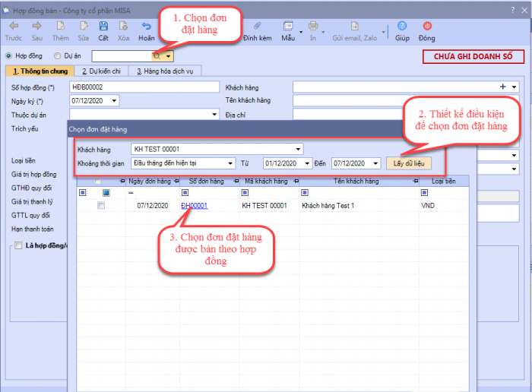Open the ĐH00001 order link
Screen dimensions: 532x392
pos(194,206)
